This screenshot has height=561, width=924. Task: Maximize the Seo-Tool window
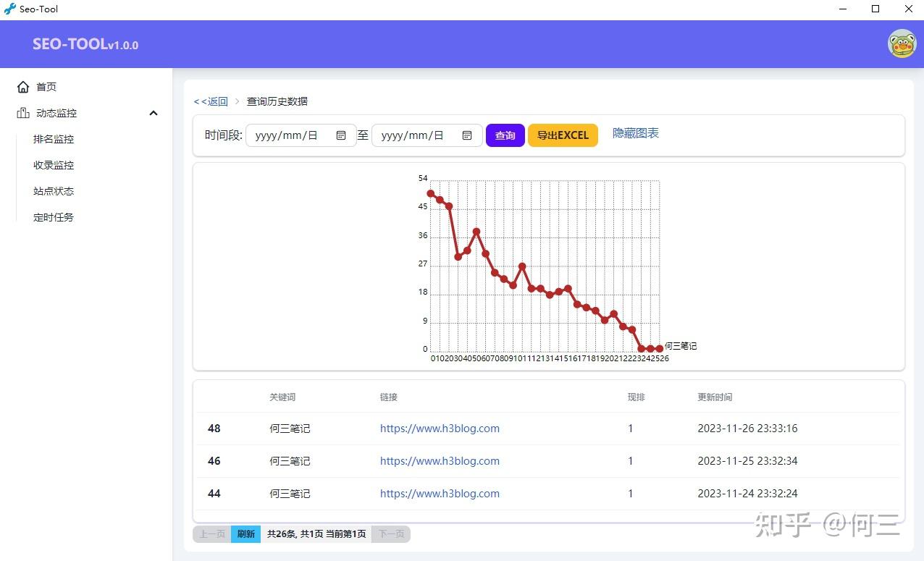875,9
